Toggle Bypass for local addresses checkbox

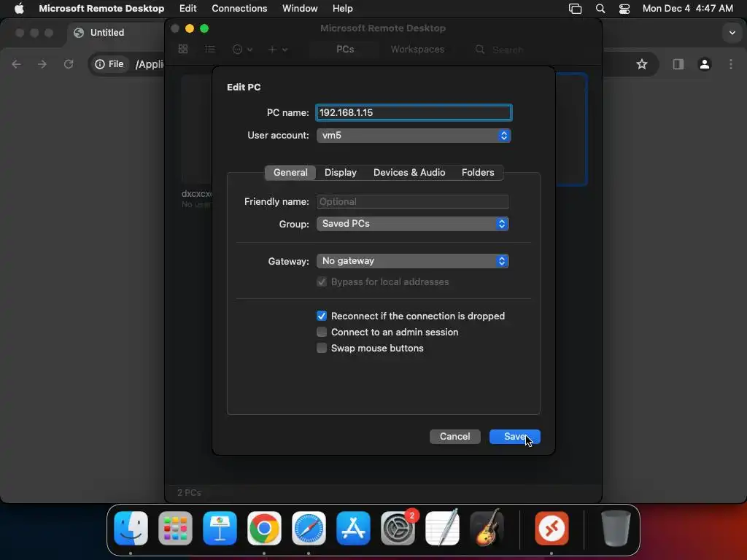pyautogui.click(x=322, y=282)
